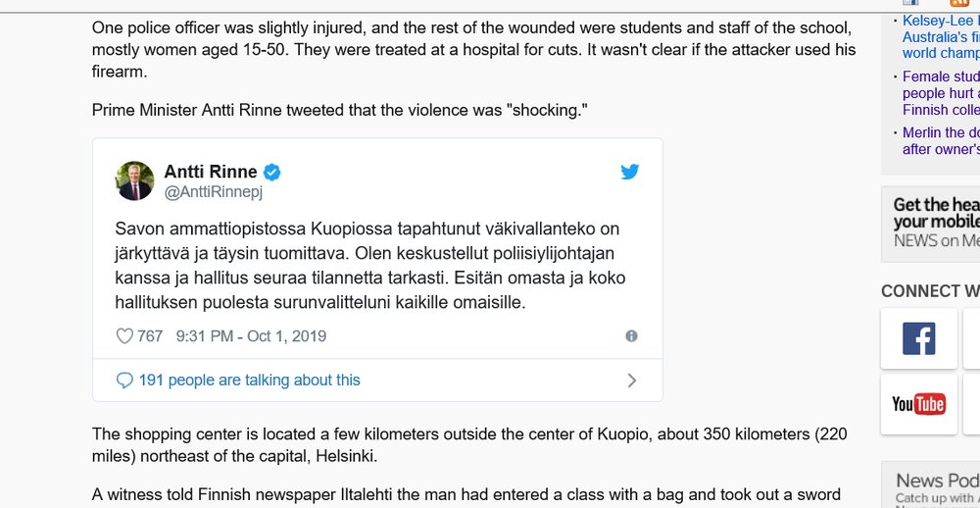Open the @AnttiRinnepj handle link
Screen dimensions: 980x508
tap(214, 192)
